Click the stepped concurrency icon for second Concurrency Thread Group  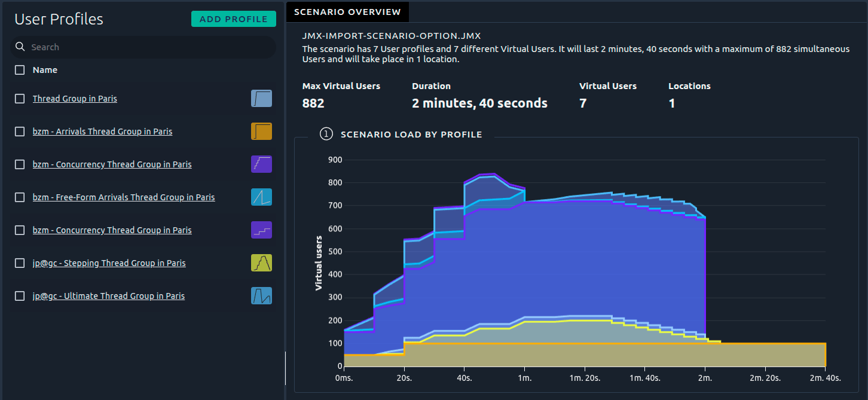coord(261,230)
